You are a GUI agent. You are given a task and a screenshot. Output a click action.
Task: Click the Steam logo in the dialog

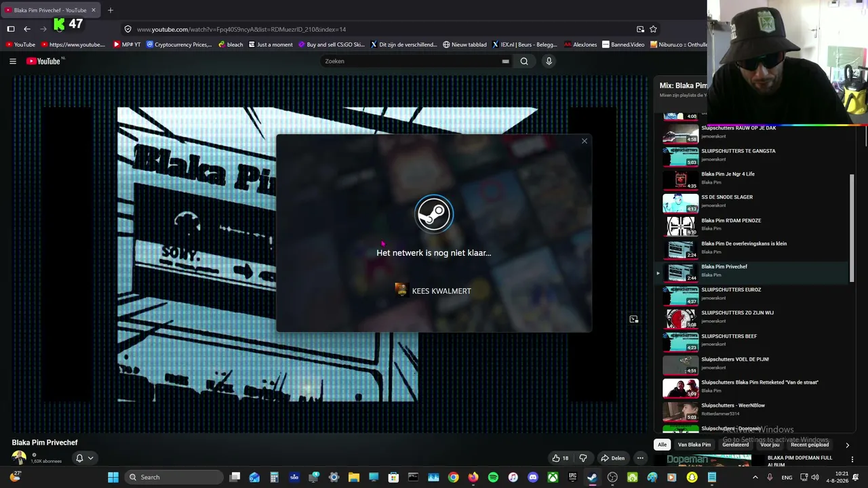[434, 214]
